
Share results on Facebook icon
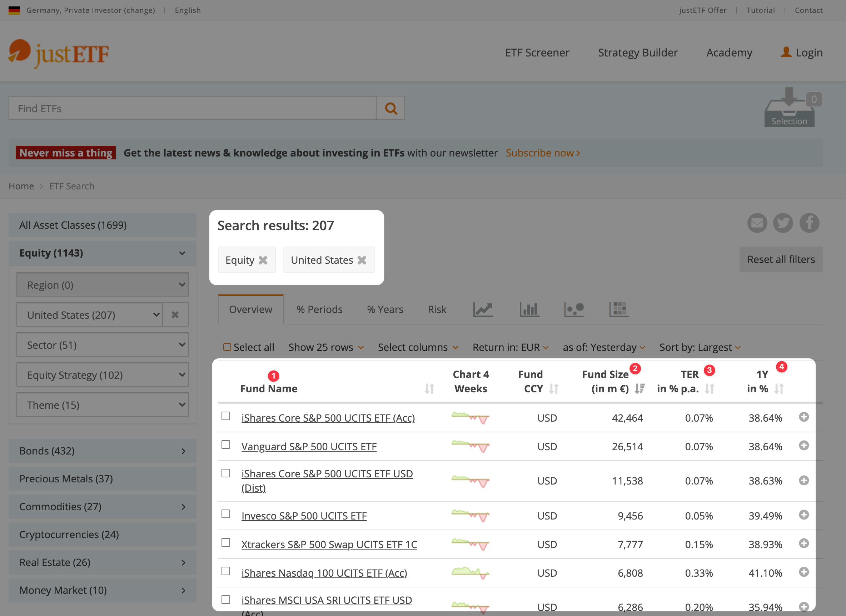coord(809,223)
